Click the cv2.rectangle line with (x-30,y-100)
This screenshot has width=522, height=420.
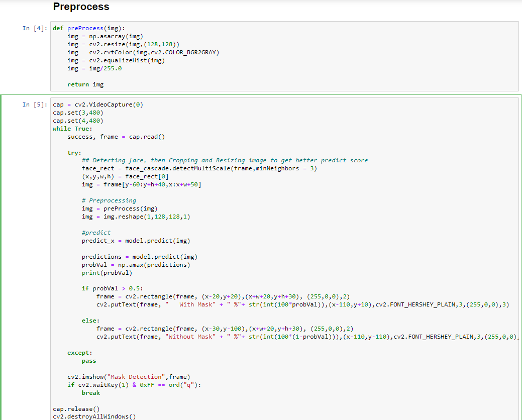pos(225,329)
